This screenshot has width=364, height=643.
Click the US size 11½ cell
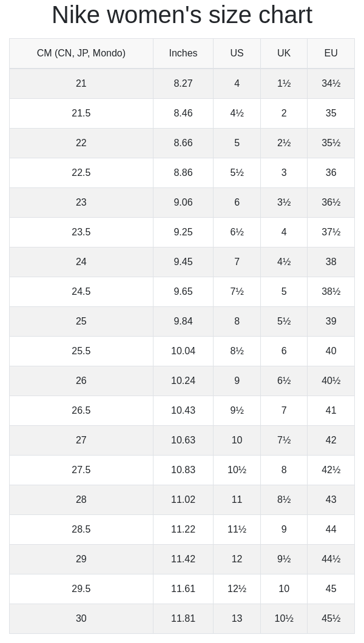pos(237,530)
